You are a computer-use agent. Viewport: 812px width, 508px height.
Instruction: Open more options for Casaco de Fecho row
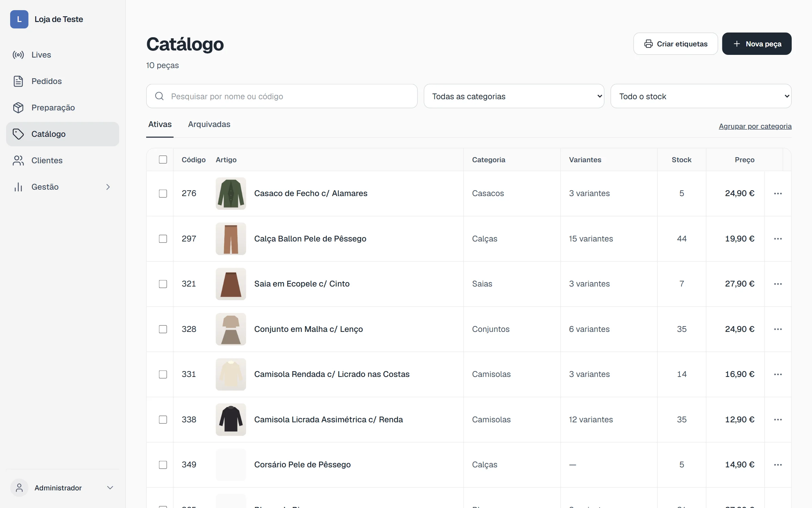(778, 193)
